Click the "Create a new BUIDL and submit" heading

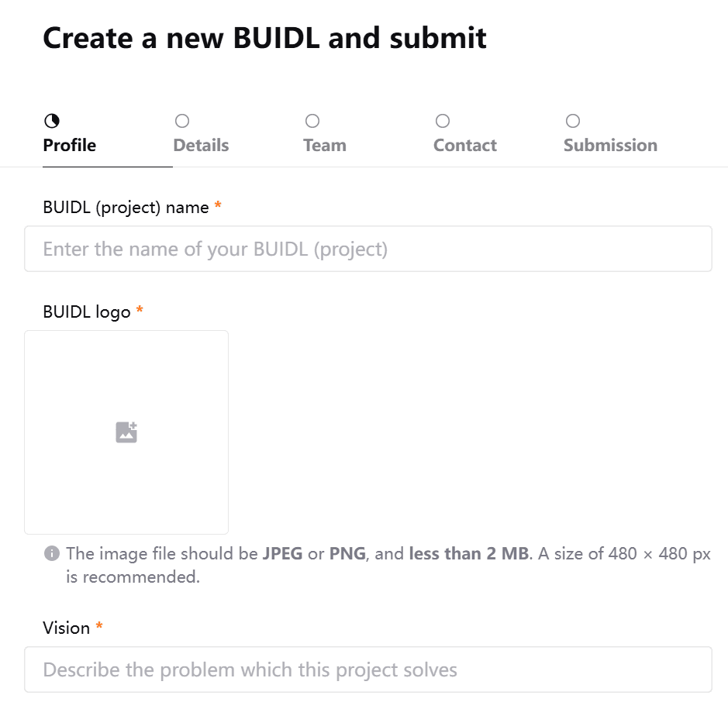point(264,37)
